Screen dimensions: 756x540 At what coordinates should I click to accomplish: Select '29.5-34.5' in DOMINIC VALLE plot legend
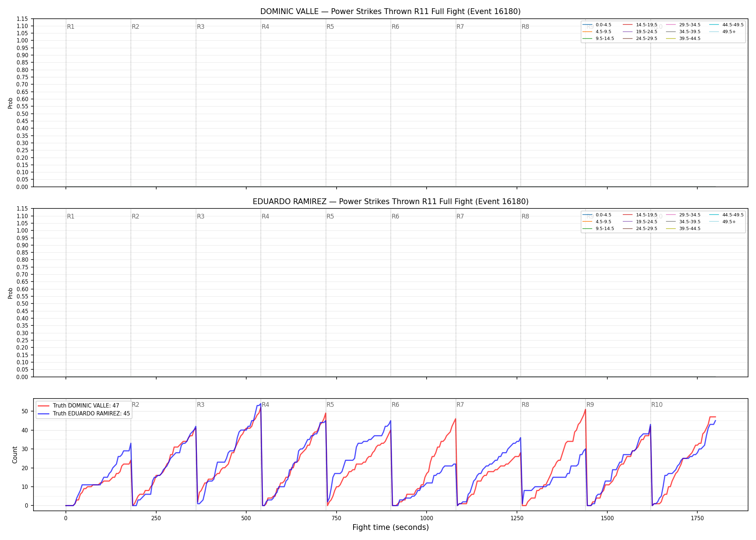click(690, 25)
